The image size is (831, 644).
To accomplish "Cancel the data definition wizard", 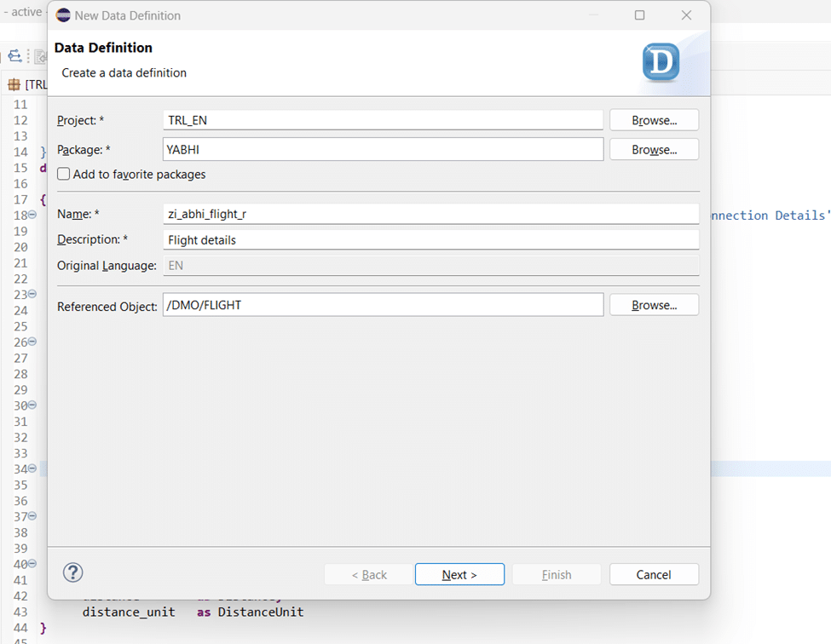I will [x=654, y=574].
